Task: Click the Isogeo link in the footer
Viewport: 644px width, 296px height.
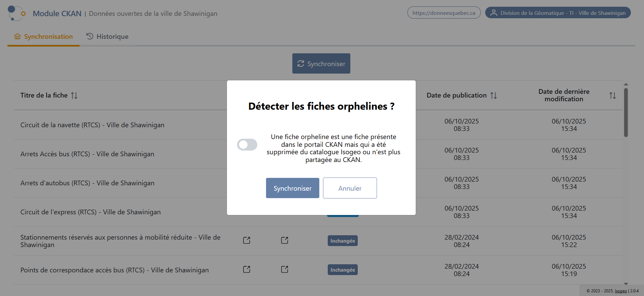Action: (621, 291)
